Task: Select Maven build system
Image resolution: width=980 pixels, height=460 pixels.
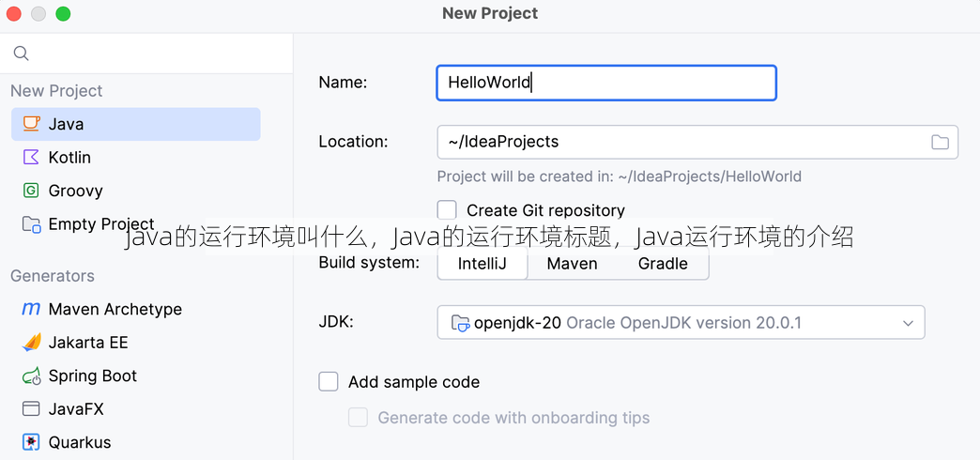Action: click(x=572, y=264)
